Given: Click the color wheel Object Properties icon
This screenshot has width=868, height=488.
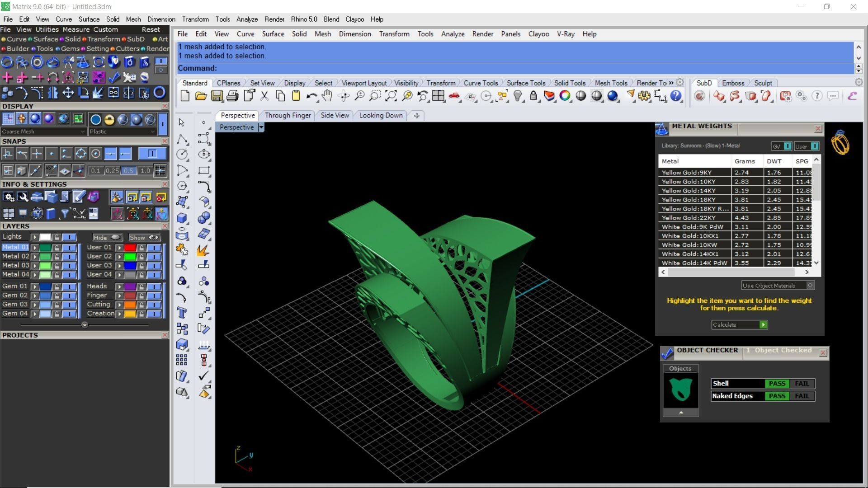Looking at the screenshot, I should (x=565, y=96).
